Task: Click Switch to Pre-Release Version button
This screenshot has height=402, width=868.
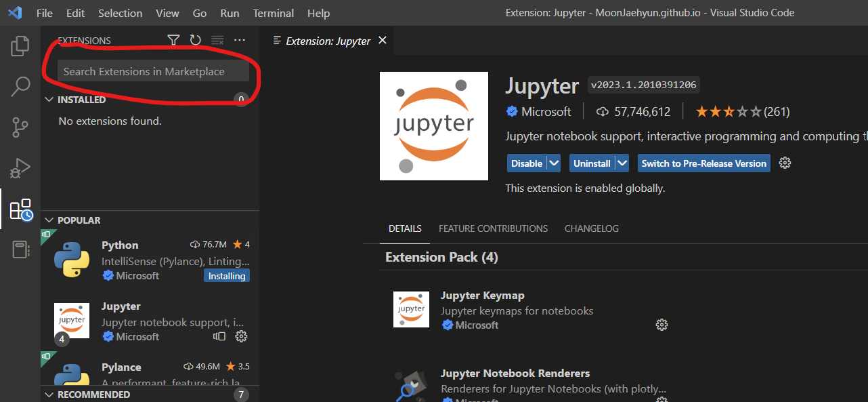Action: pos(703,163)
